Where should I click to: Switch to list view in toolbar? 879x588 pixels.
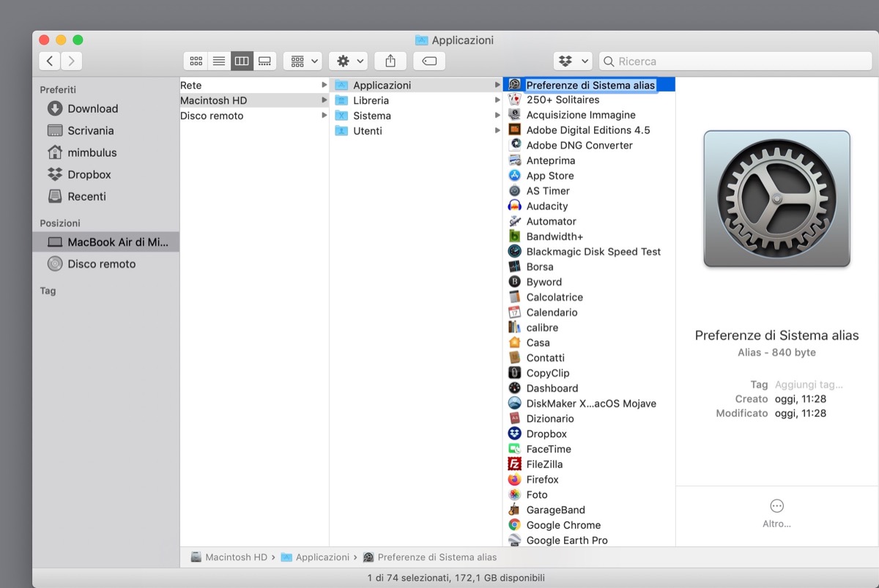pos(219,62)
